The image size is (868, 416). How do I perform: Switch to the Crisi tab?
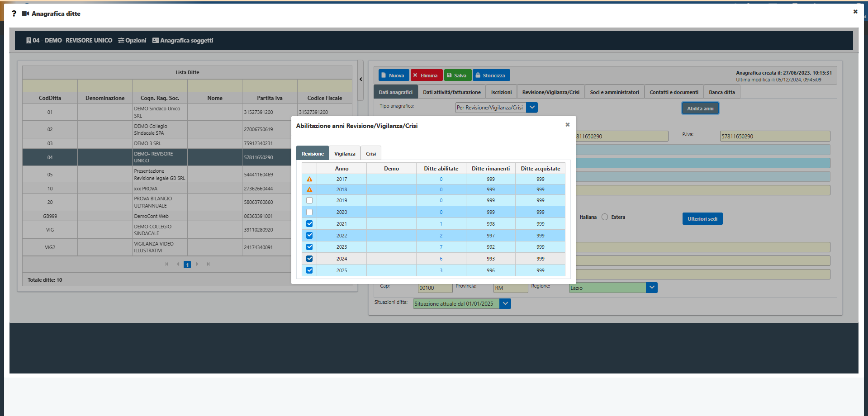click(371, 154)
